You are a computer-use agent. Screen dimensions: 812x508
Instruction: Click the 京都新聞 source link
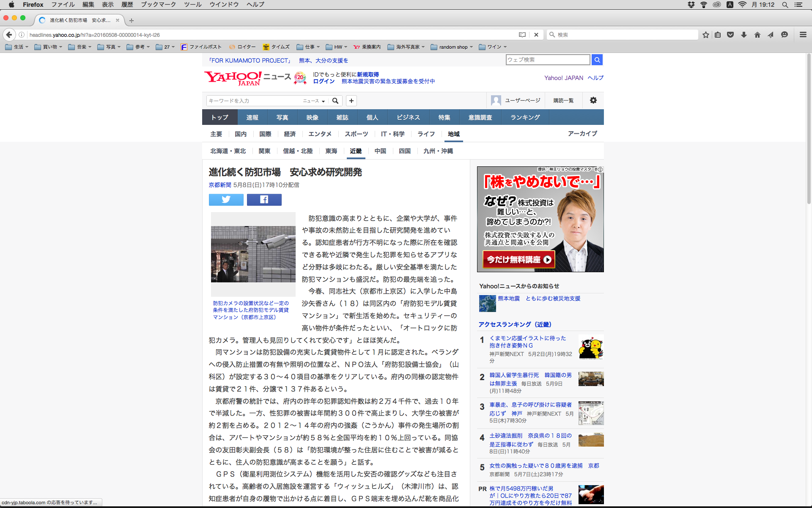point(219,185)
